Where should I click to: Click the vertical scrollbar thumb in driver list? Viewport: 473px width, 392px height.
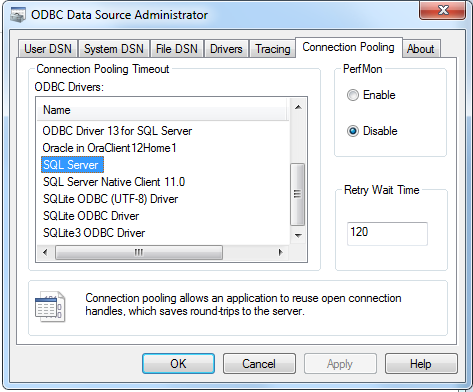[297, 194]
